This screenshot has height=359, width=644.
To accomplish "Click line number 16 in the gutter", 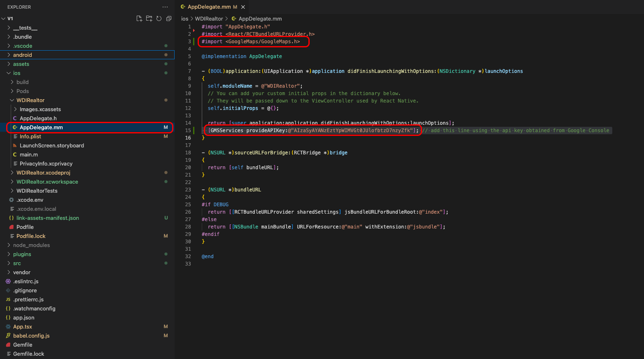I will coord(188,138).
